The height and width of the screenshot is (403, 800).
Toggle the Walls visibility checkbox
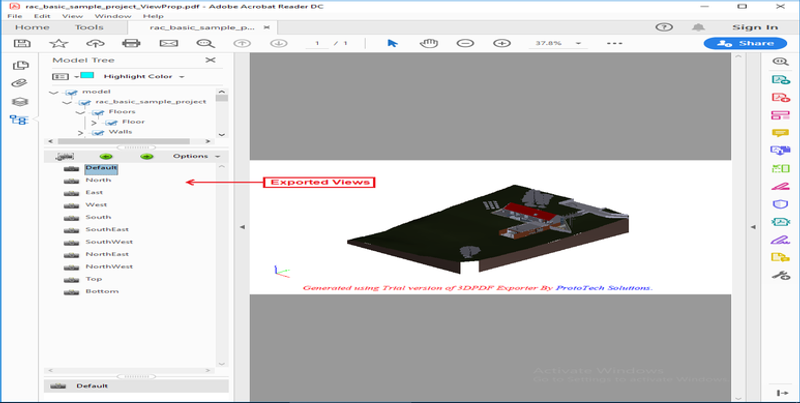click(98, 133)
